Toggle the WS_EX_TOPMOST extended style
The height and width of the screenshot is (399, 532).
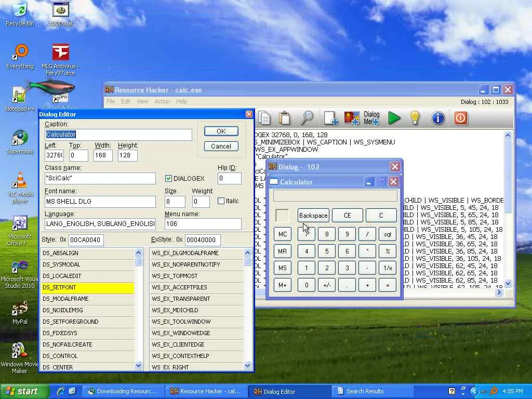(x=196, y=276)
